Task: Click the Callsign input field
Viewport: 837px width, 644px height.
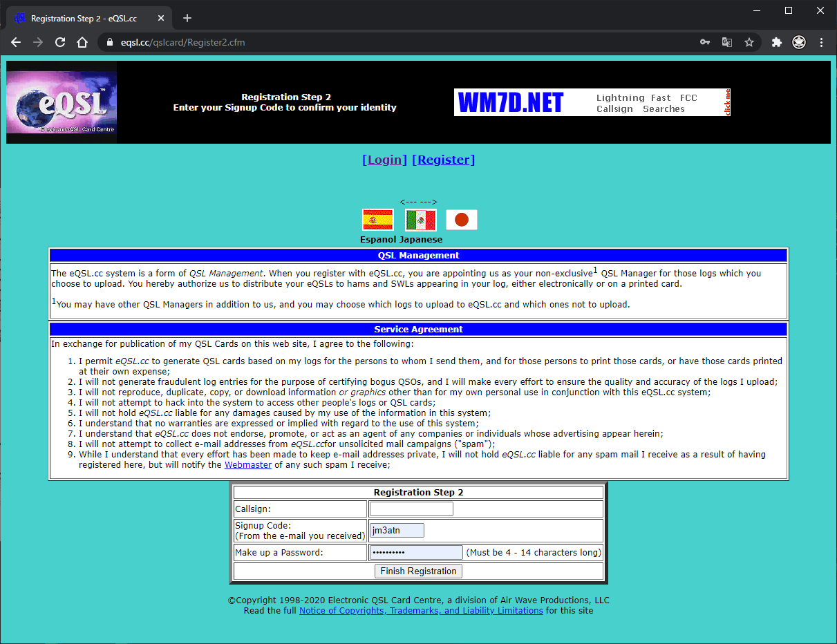Action: [411, 509]
